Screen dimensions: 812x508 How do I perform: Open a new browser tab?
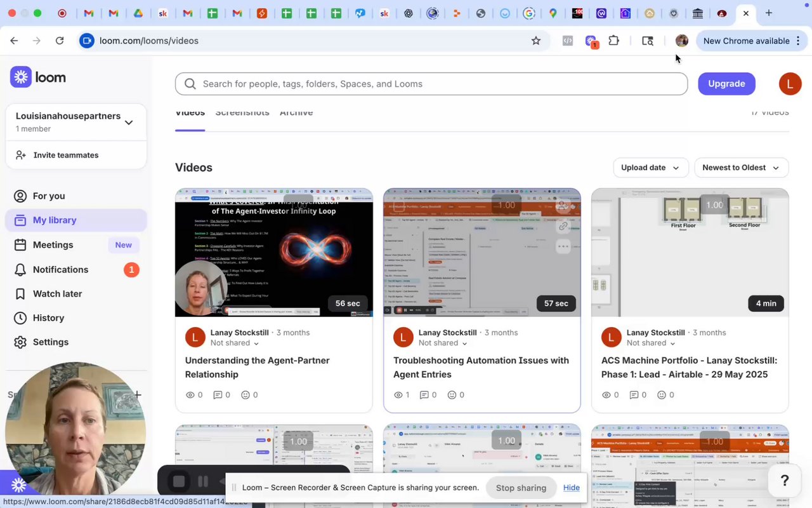click(x=769, y=13)
